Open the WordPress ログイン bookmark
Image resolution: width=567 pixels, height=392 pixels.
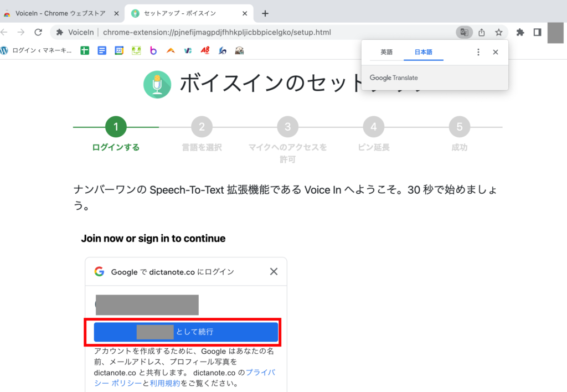tap(36, 50)
